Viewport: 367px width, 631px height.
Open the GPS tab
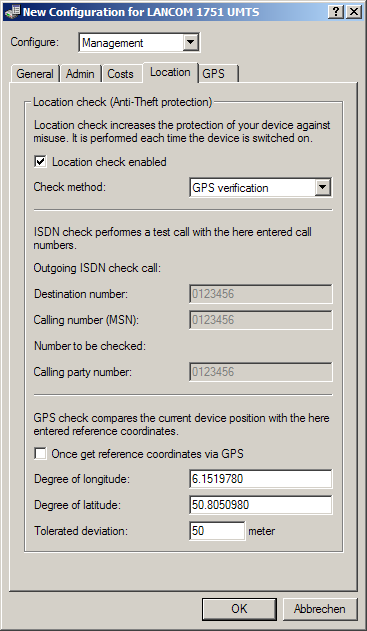218,74
